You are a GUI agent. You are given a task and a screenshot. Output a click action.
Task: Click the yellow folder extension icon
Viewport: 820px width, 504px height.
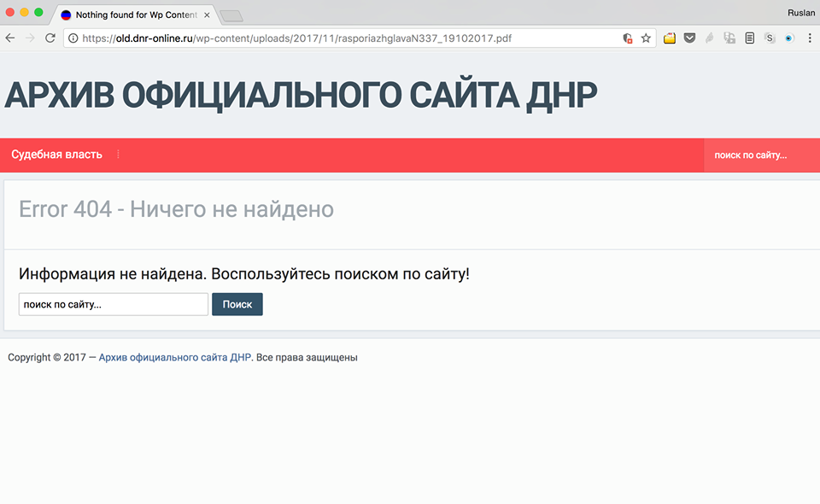(670, 38)
